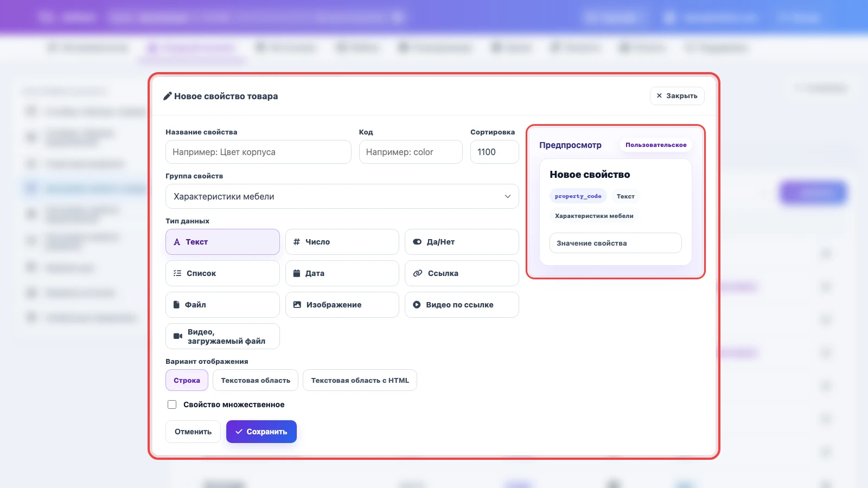Choose Видео, загружаемый файл camera-icon type
The image size is (868, 488).
[x=222, y=336]
